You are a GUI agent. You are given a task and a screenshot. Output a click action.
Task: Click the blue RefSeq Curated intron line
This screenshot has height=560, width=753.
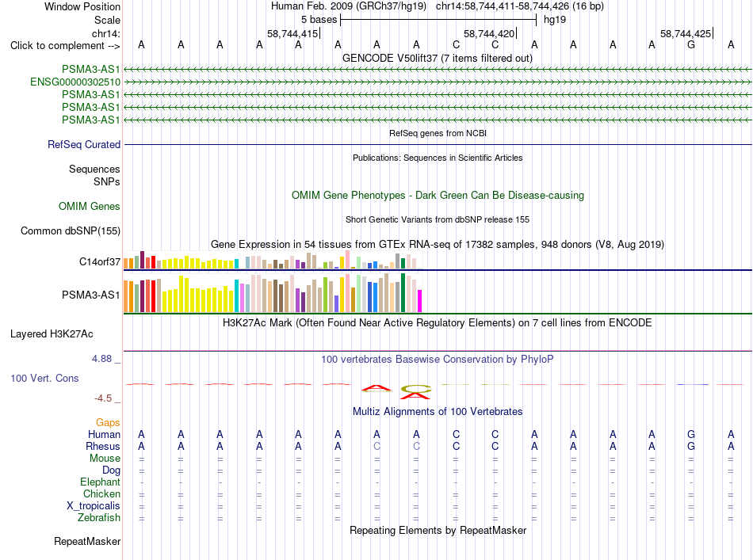(438, 144)
